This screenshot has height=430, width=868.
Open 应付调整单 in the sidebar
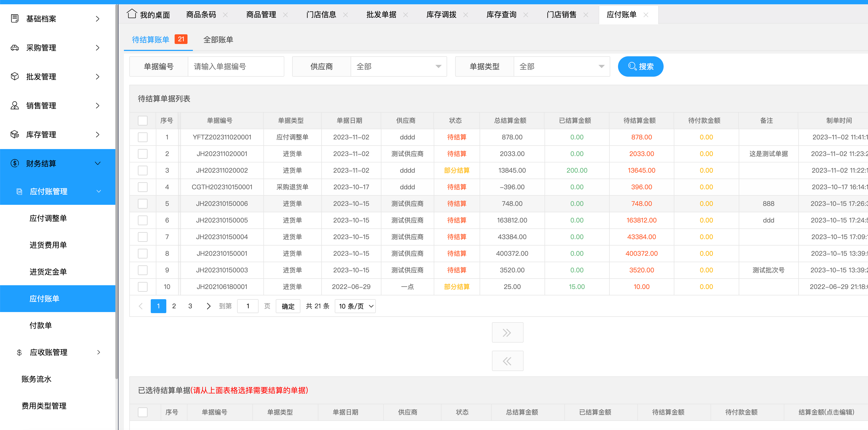click(48, 218)
